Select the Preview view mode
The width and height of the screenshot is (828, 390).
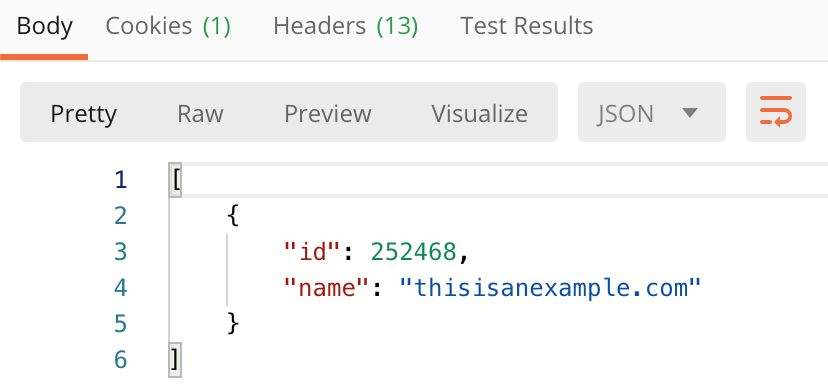[327, 113]
